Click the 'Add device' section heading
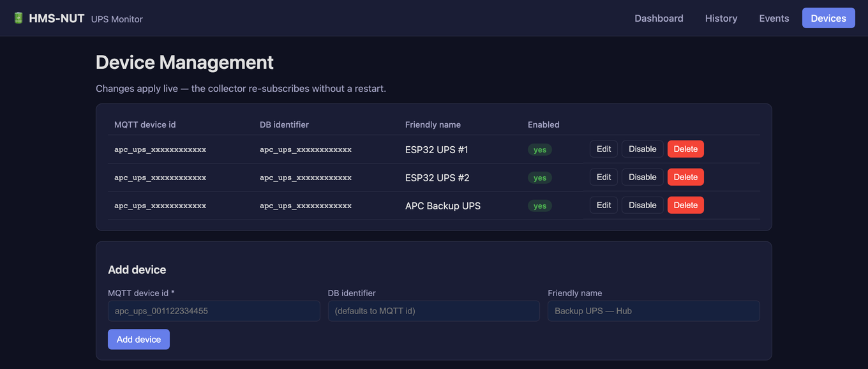Image resolution: width=868 pixels, height=369 pixels. pyautogui.click(x=137, y=269)
